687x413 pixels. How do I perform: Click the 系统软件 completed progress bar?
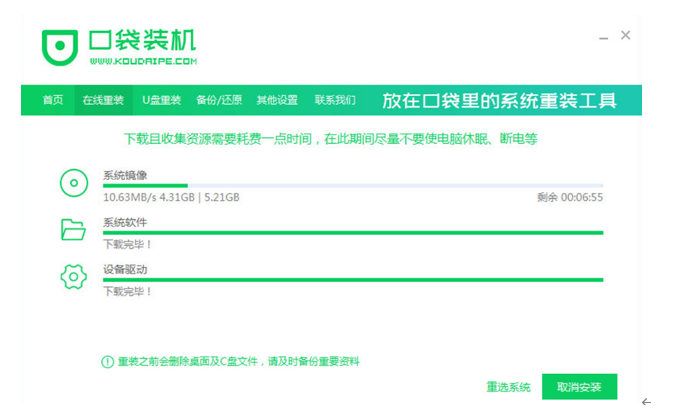click(x=352, y=232)
